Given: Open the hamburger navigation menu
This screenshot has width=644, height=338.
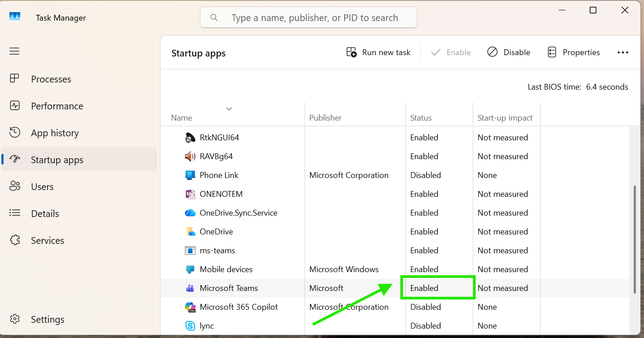Looking at the screenshot, I should click(x=14, y=51).
